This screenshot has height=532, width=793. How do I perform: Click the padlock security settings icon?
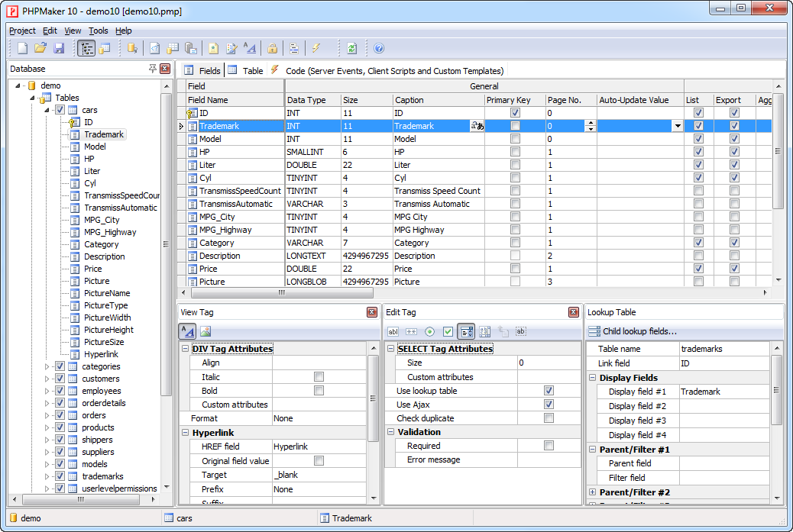272,48
